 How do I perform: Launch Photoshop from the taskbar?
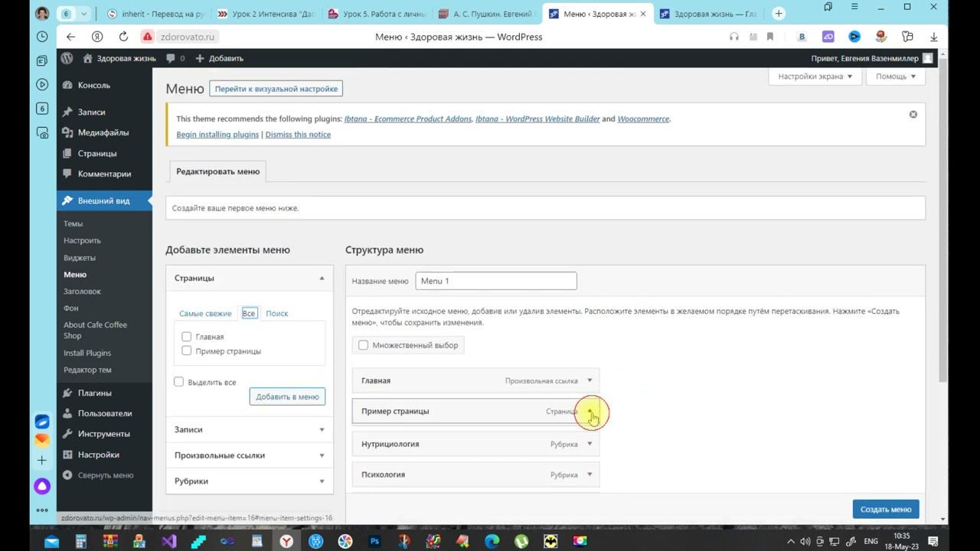point(374,542)
